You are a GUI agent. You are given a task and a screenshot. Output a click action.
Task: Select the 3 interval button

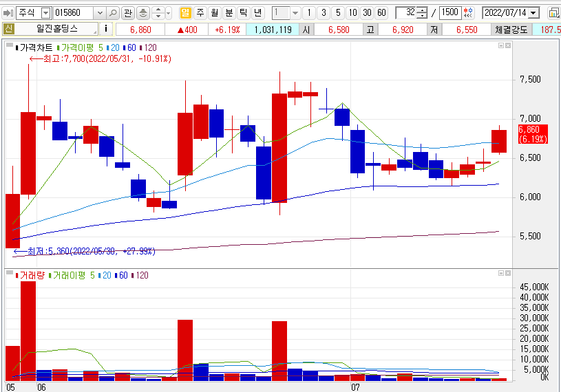click(324, 13)
